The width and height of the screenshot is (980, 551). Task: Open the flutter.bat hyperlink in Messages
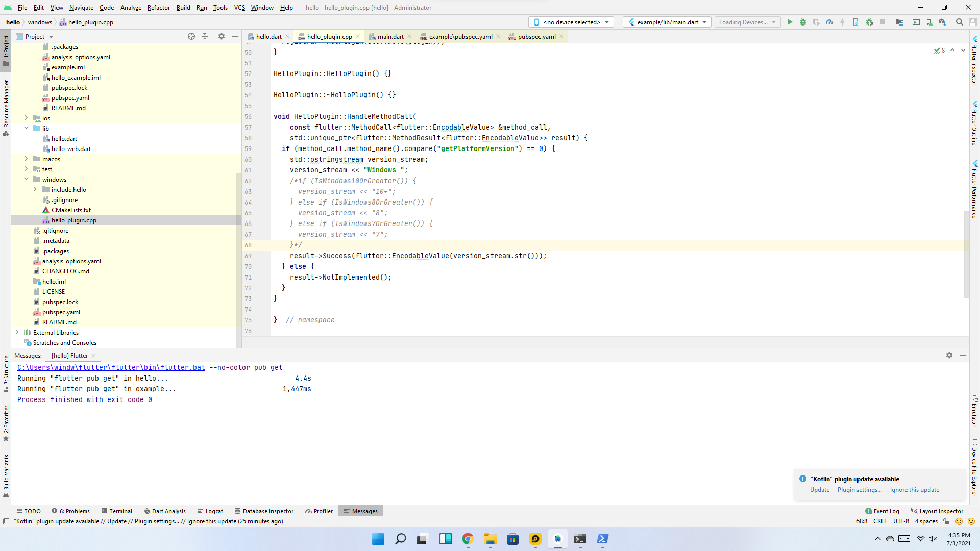point(111,367)
